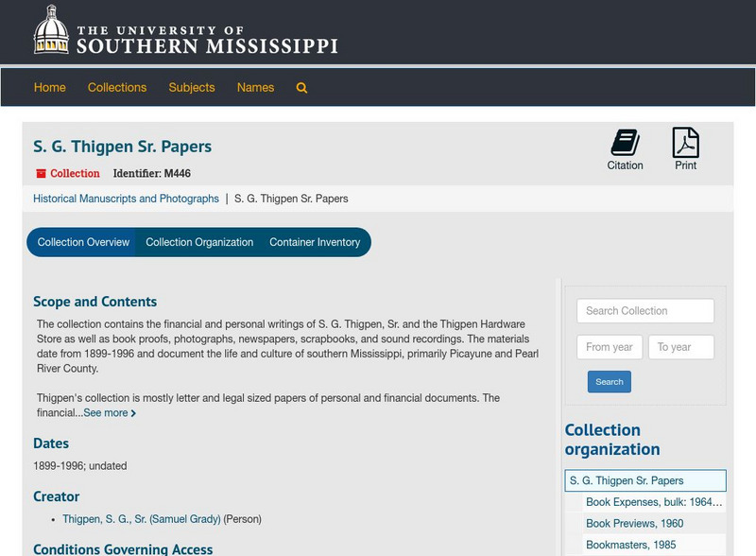Click the Print label text
This screenshot has height=556, width=756.
(685, 165)
